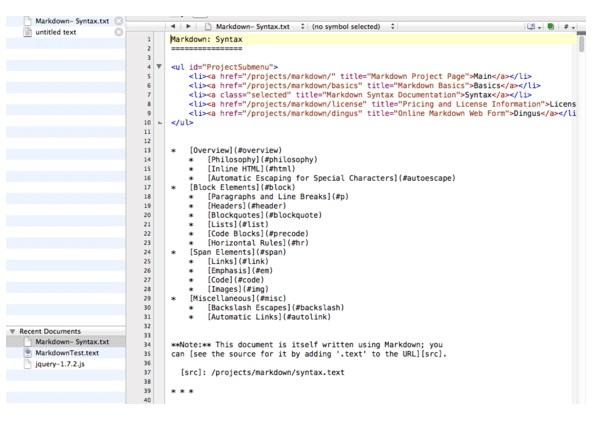The width and height of the screenshot is (603, 426).
Task: Open the text options icon menu
Action: point(533,27)
